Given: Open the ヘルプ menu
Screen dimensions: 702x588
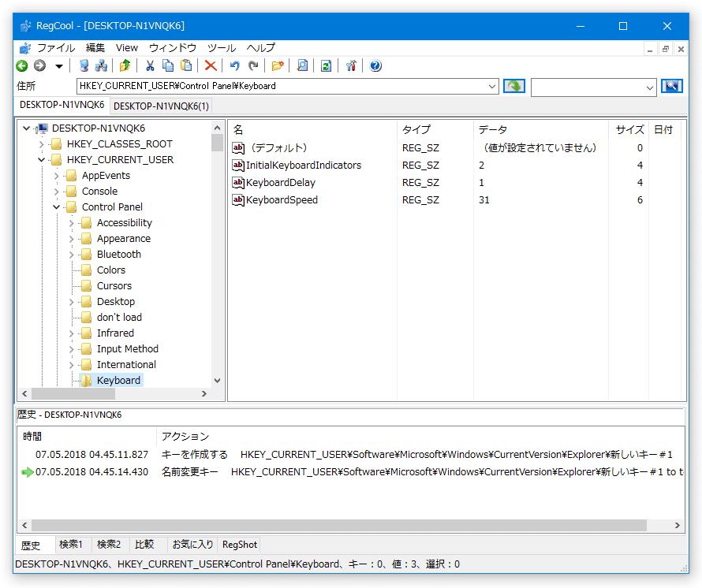Looking at the screenshot, I should 261,48.
